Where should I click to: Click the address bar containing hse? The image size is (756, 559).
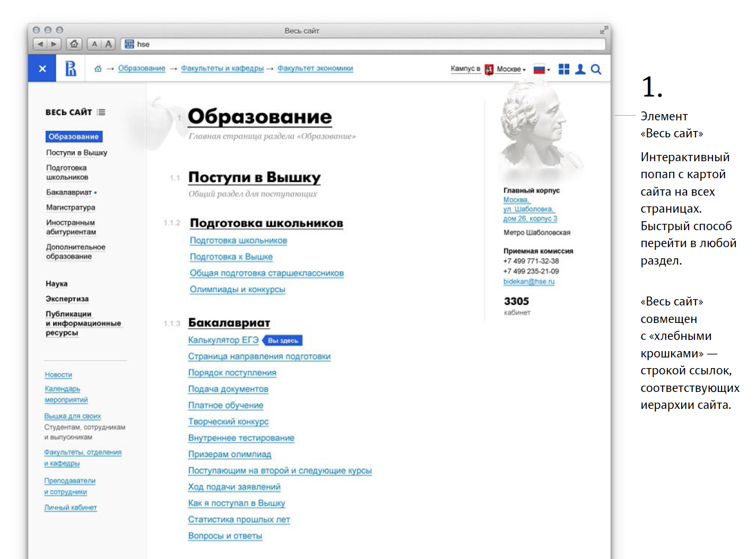tap(363, 44)
